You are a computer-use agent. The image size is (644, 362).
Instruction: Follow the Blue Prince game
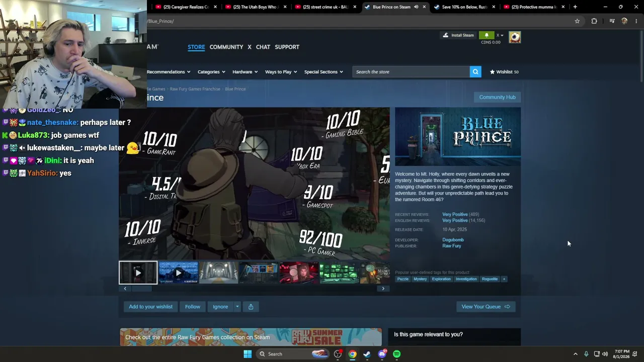tap(192, 307)
